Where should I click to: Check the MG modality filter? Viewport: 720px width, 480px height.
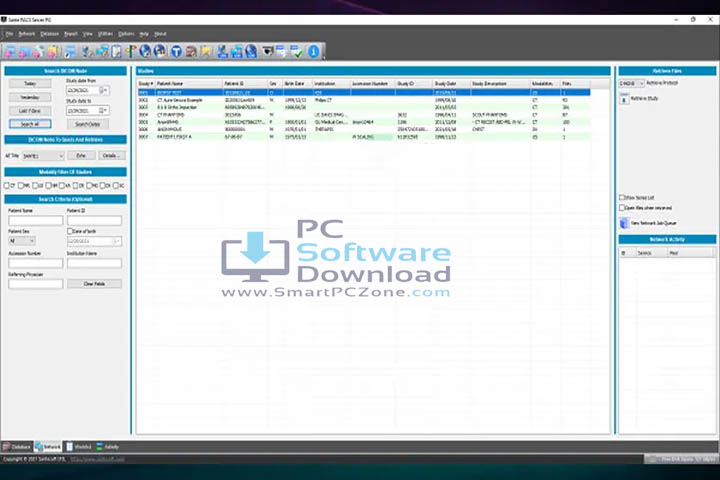[89, 186]
